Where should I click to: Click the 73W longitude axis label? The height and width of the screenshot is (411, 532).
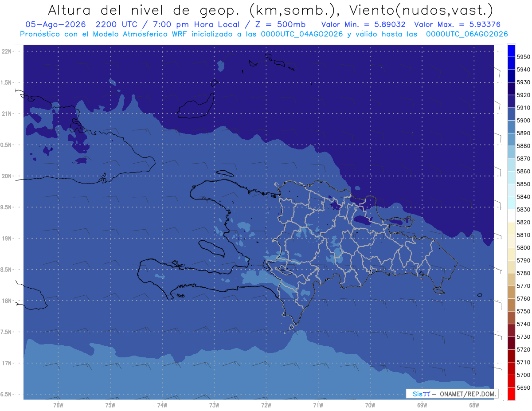tap(214, 405)
